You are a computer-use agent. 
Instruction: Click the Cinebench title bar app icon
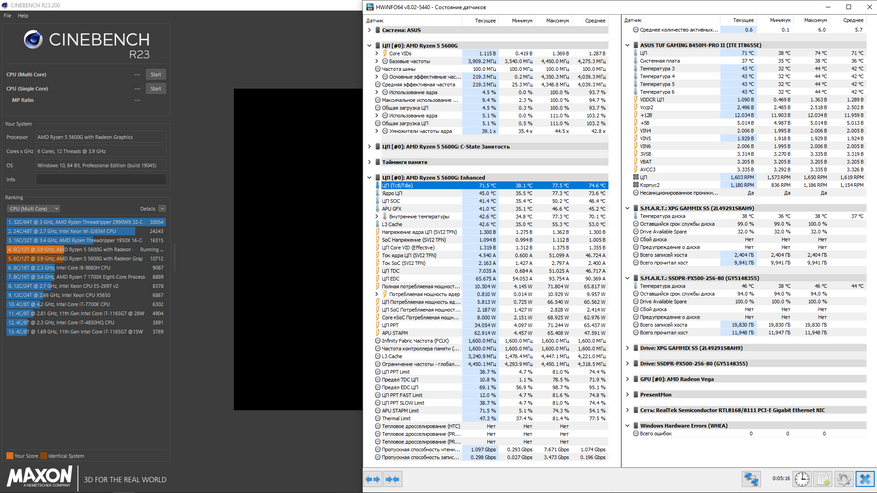pyautogui.click(x=5, y=5)
